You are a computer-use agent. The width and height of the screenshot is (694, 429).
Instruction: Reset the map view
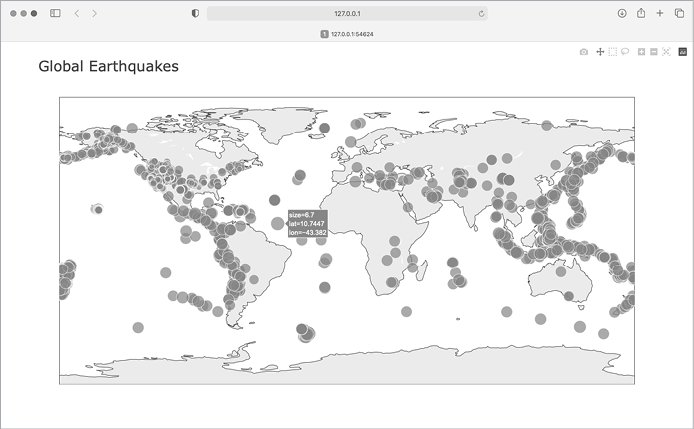665,51
